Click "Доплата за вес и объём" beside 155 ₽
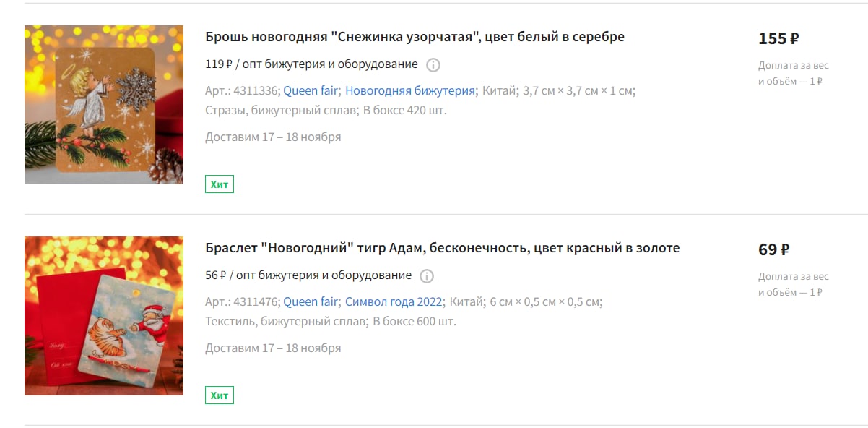Viewport: 868px width, 428px height. (x=794, y=73)
